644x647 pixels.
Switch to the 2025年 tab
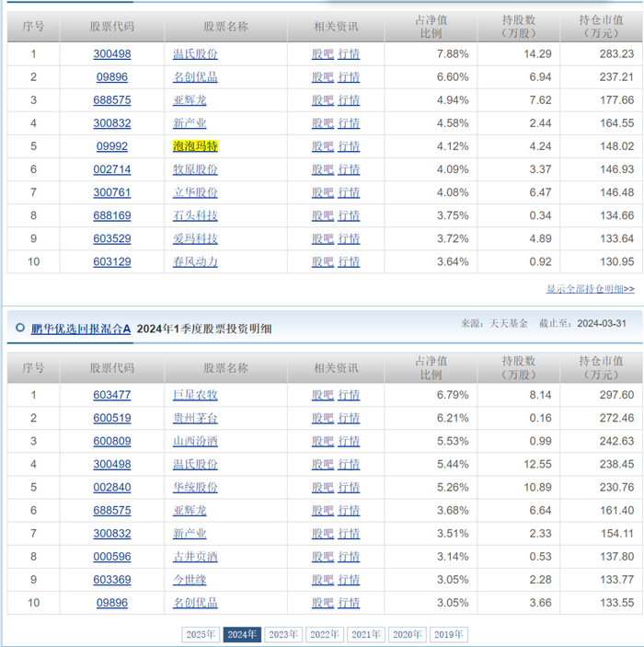tap(201, 634)
